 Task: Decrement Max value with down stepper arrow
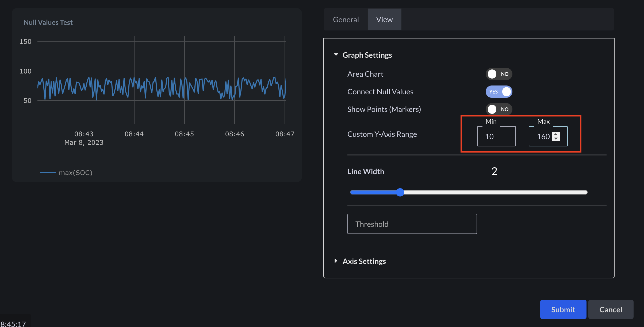(556, 138)
